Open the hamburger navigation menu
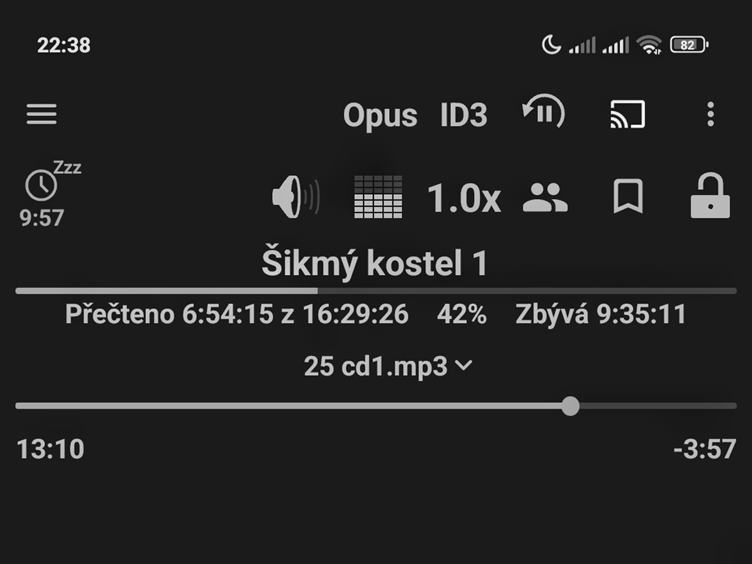The width and height of the screenshot is (752, 564). (x=41, y=114)
